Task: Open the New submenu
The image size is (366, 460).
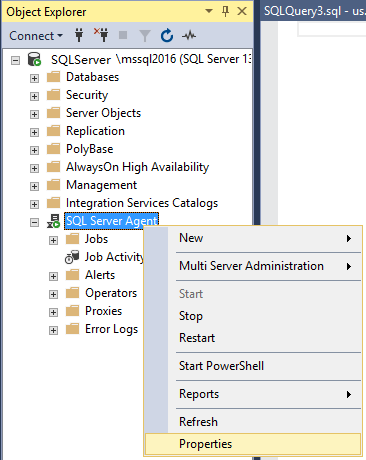Action: pyautogui.click(x=253, y=238)
